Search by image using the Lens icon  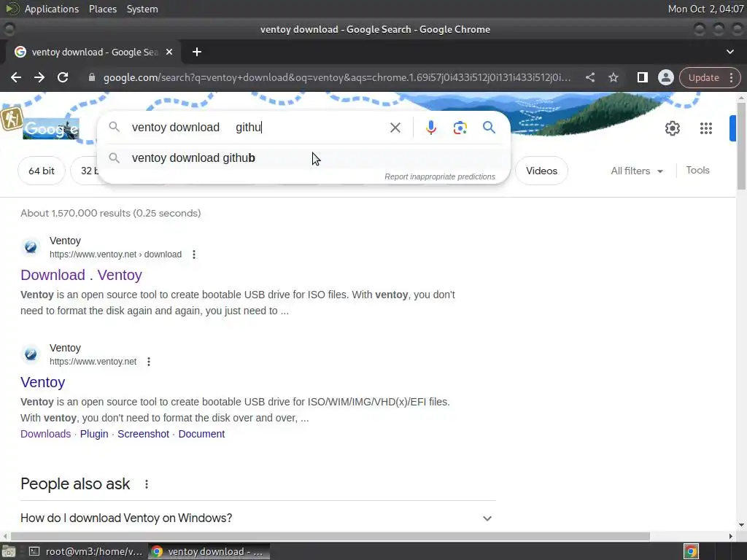coord(460,128)
